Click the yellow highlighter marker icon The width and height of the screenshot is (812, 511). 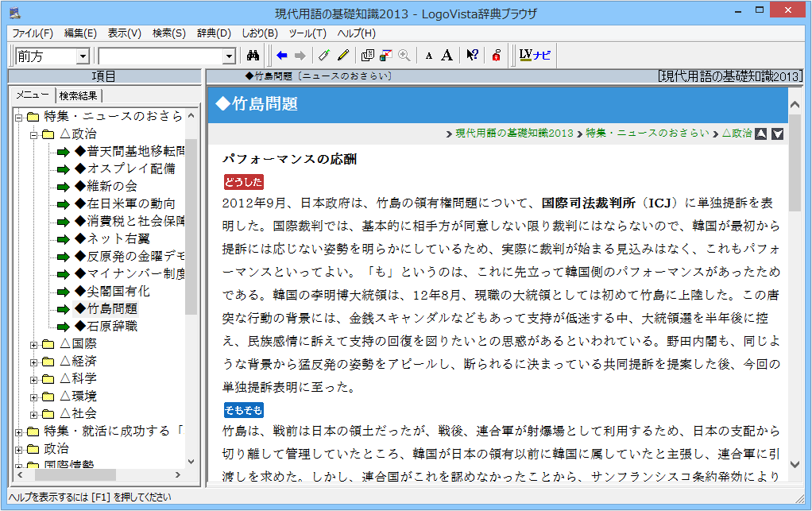coord(342,56)
